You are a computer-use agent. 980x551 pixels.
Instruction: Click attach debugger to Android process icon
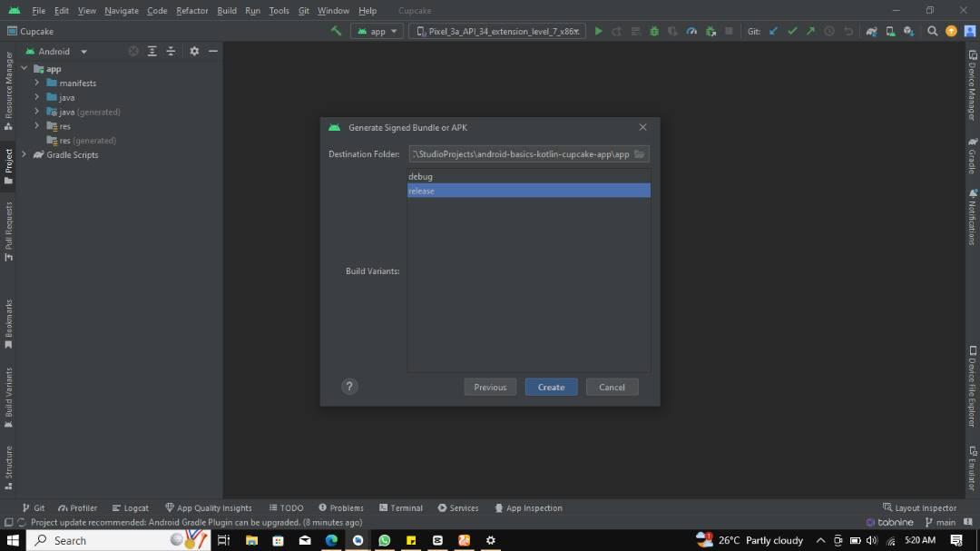tap(710, 31)
